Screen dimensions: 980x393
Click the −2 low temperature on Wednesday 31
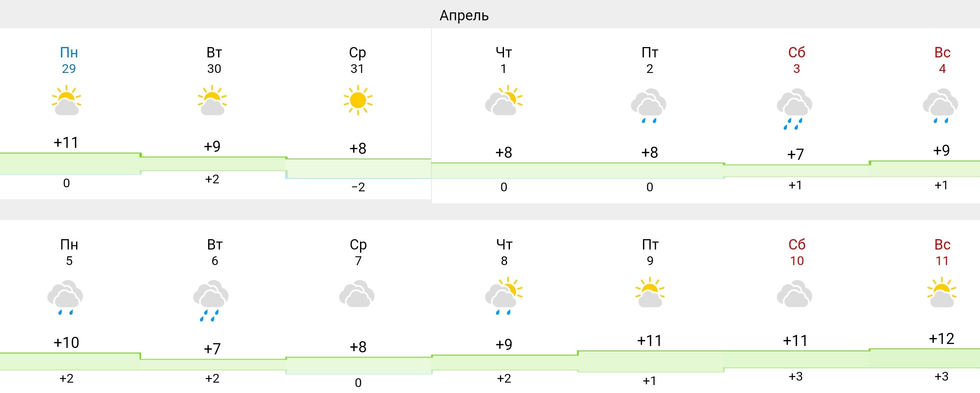coord(358,187)
